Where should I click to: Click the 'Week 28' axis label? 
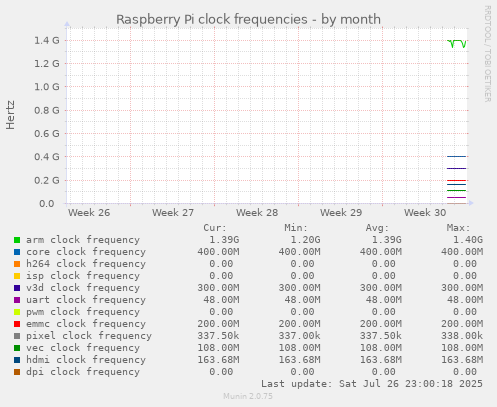coord(257,213)
